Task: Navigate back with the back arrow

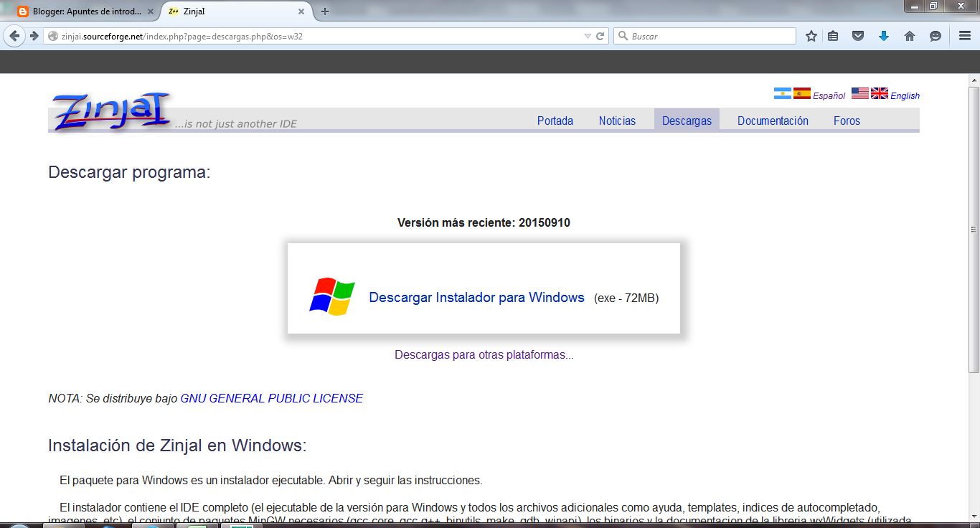Action: coord(13,35)
